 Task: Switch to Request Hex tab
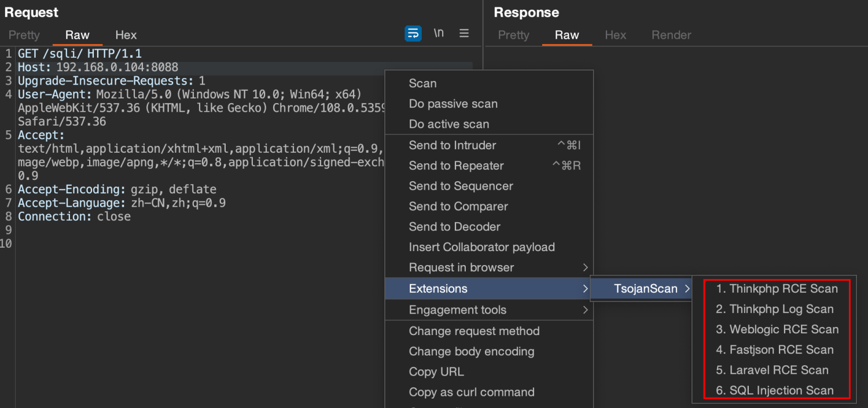pyautogui.click(x=126, y=35)
